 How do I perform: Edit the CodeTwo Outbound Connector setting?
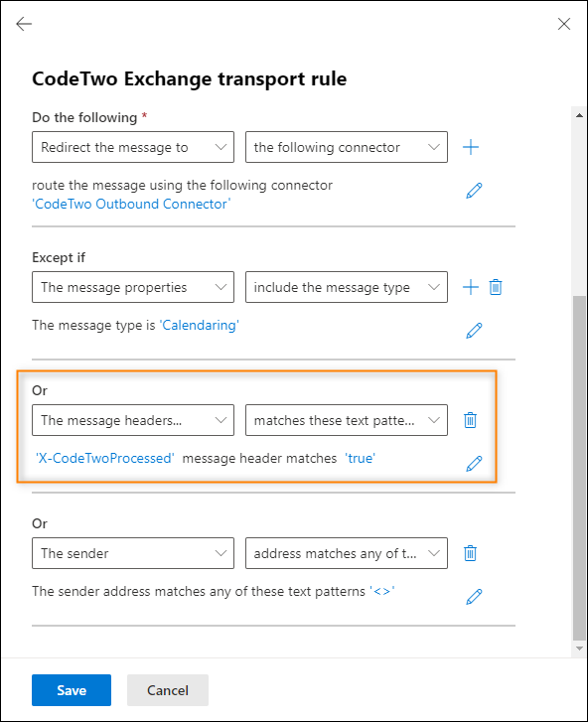tap(474, 191)
